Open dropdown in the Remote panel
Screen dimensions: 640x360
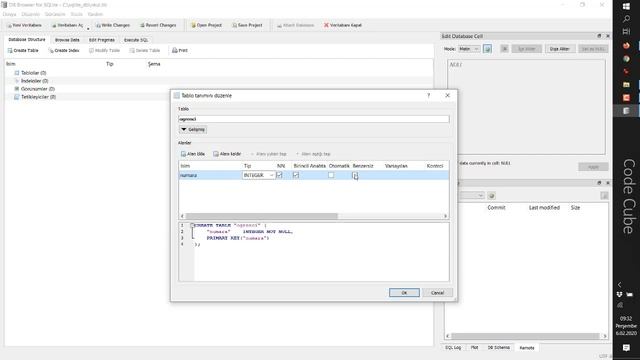click(472, 196)
